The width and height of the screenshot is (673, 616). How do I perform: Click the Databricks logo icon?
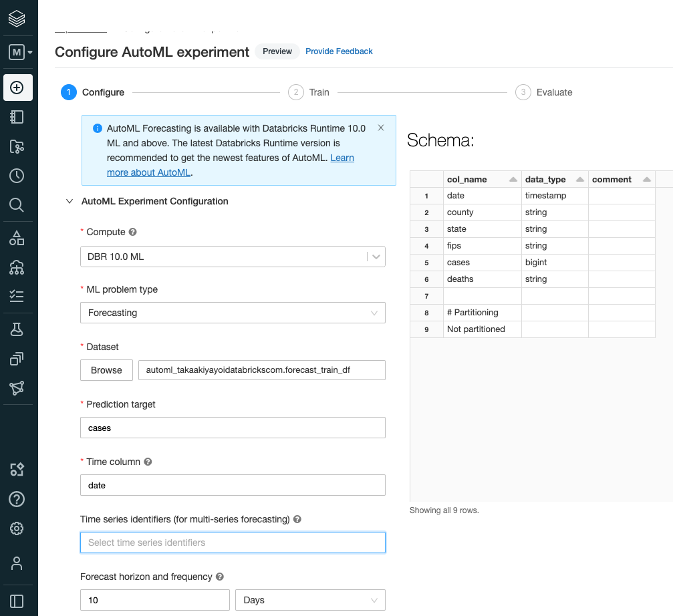coord(17,18)
